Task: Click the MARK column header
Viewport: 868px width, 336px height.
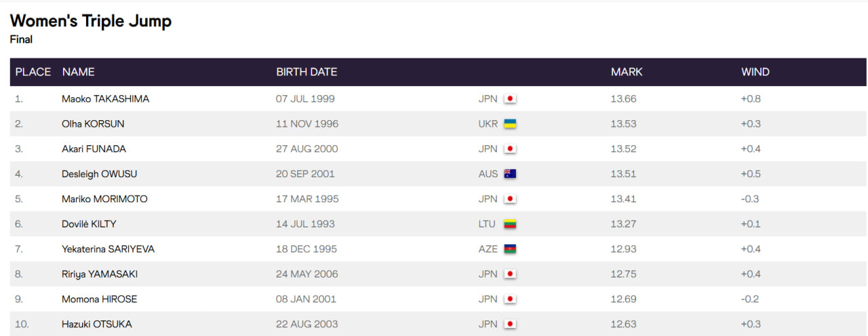Action: 627,72
